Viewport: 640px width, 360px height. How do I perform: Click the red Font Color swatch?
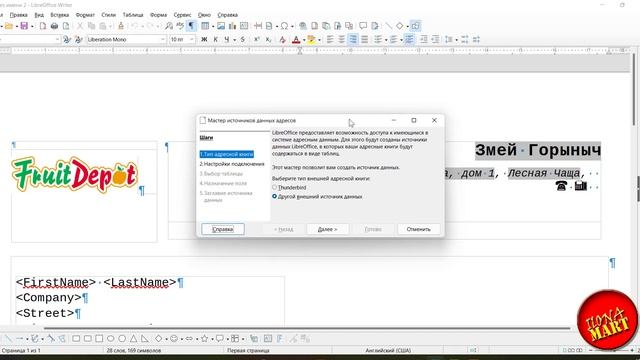pos(296,40)
